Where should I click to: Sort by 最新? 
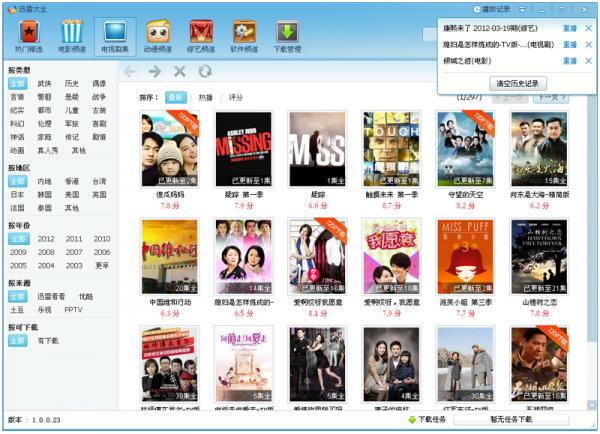[176, 98]
